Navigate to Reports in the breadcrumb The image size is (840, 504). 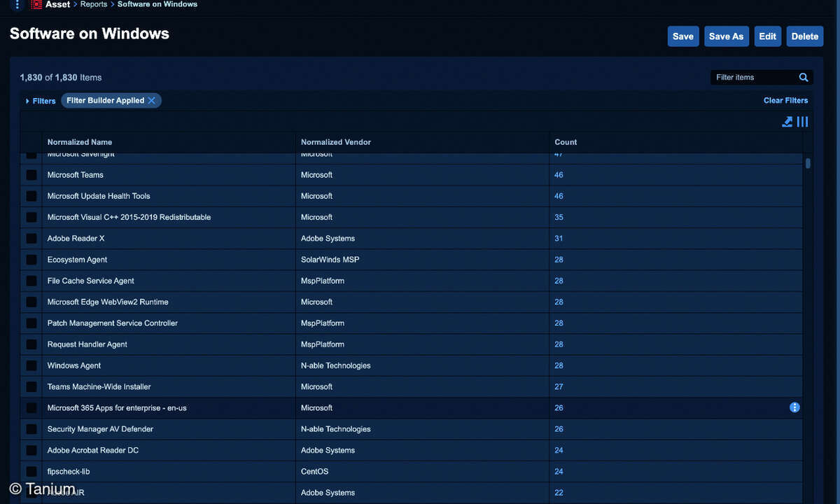94,4
